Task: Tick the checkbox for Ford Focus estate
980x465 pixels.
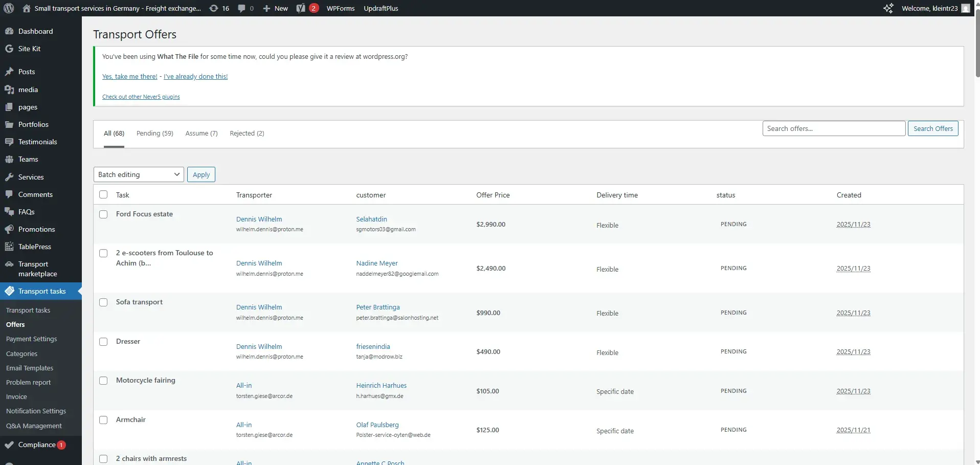Action: [103, 214]
